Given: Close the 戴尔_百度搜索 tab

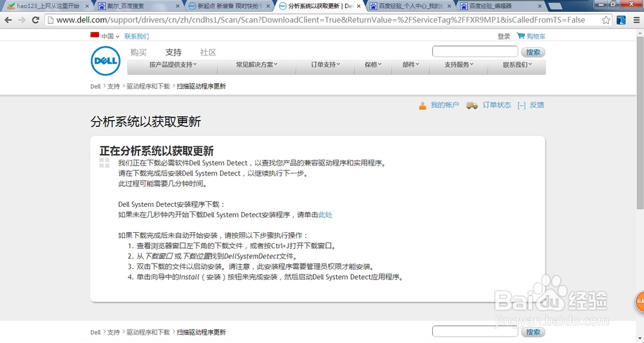Looking at the screenshot, I should (178, 6).
